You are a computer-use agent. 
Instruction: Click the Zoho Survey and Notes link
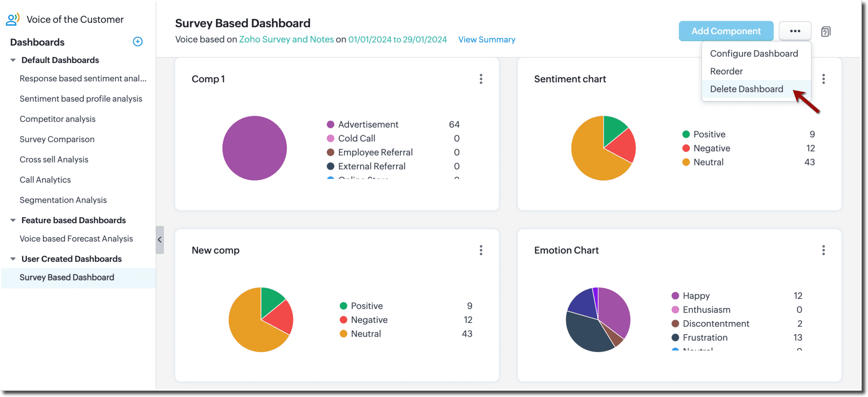click(286, 40)
